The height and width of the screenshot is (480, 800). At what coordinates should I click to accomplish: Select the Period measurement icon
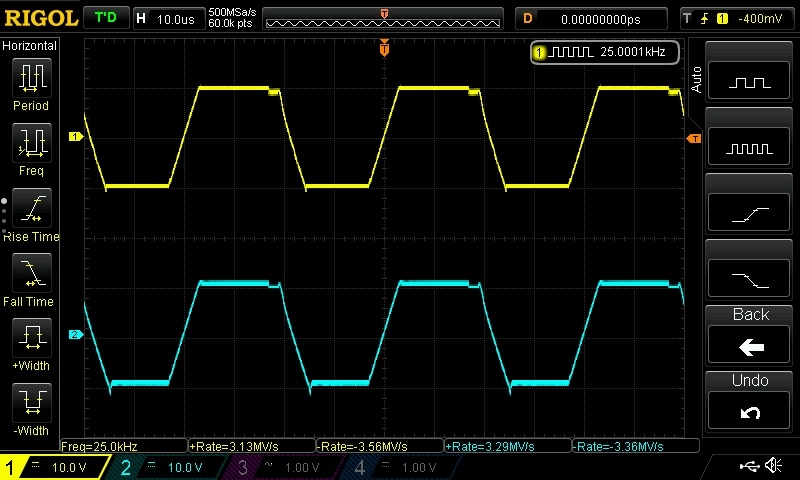tap(31, 82)
